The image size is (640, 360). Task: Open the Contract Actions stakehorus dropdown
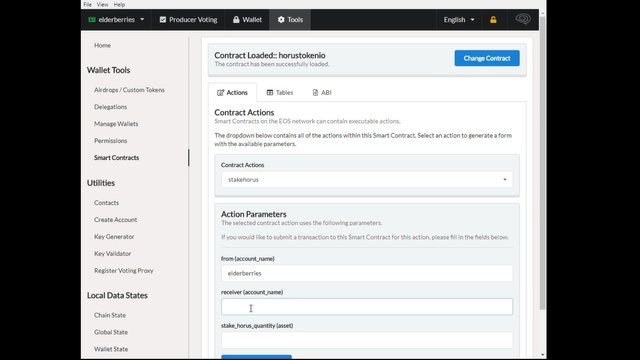click(x=367, y=180)
